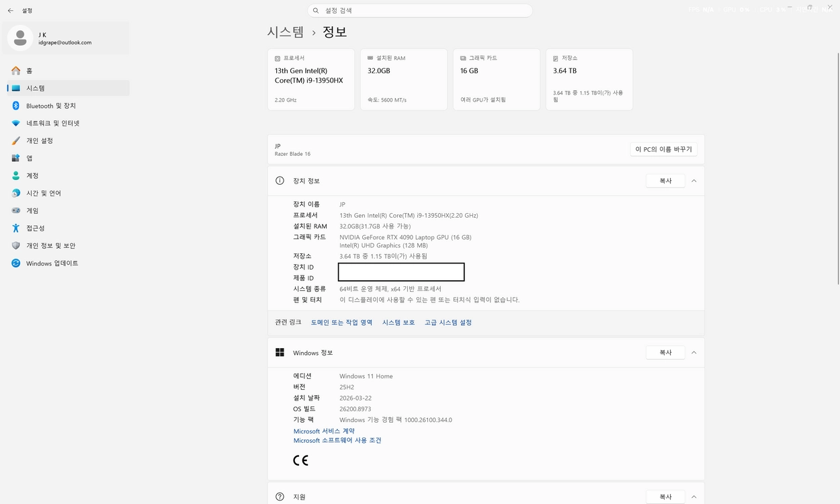The image size is (840, 504).
Task: Open Microsoft 서비스 계약 link
Action: click(x=324, y=431)
